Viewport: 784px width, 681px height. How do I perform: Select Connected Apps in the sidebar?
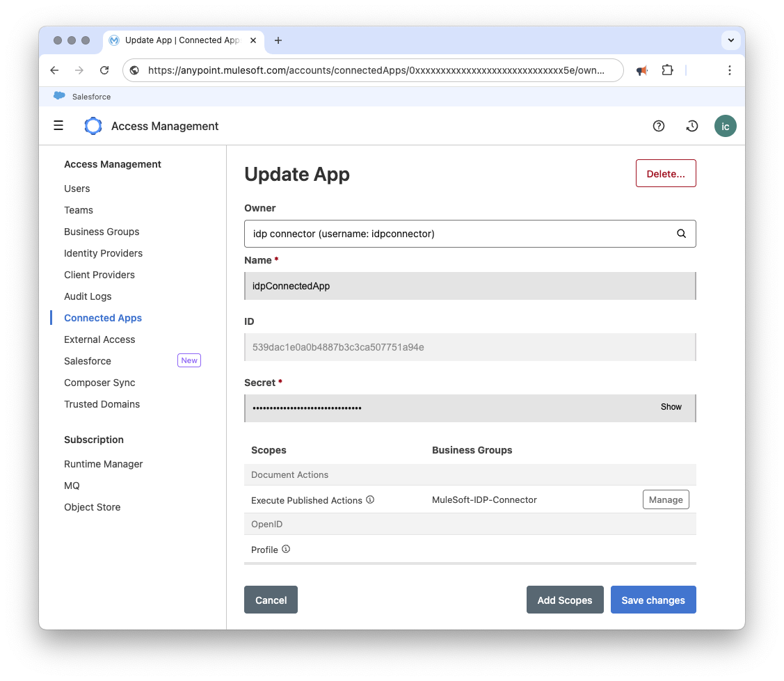pyautogui.click(x=102, y=317)
